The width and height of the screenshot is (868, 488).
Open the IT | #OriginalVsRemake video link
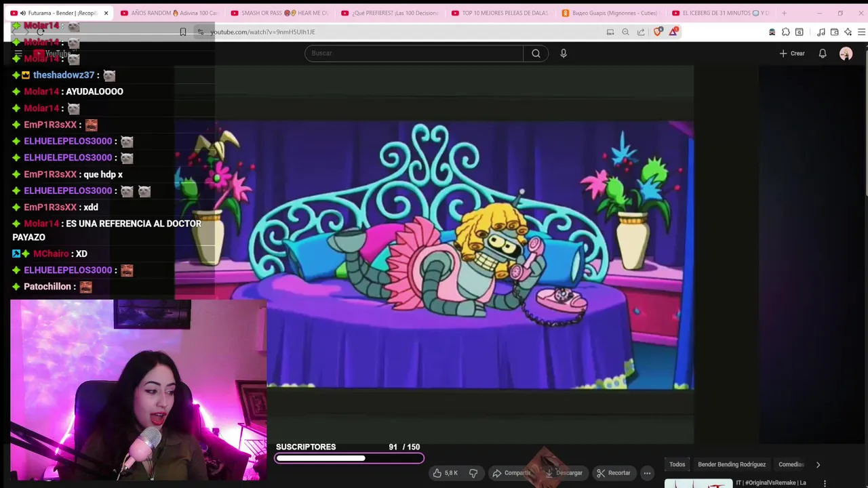click(771, 483)
